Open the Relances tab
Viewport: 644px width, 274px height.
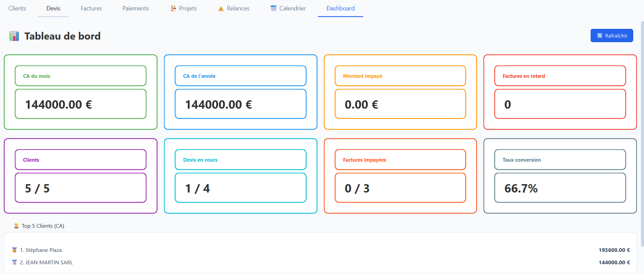click(x=234, y=8)
